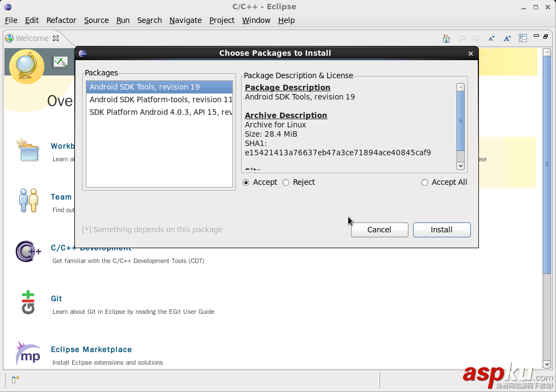Open the File menu
Image resolution: width=556 pixels, height=392 pixels.
pyautogui.click(x=11, y=20)
